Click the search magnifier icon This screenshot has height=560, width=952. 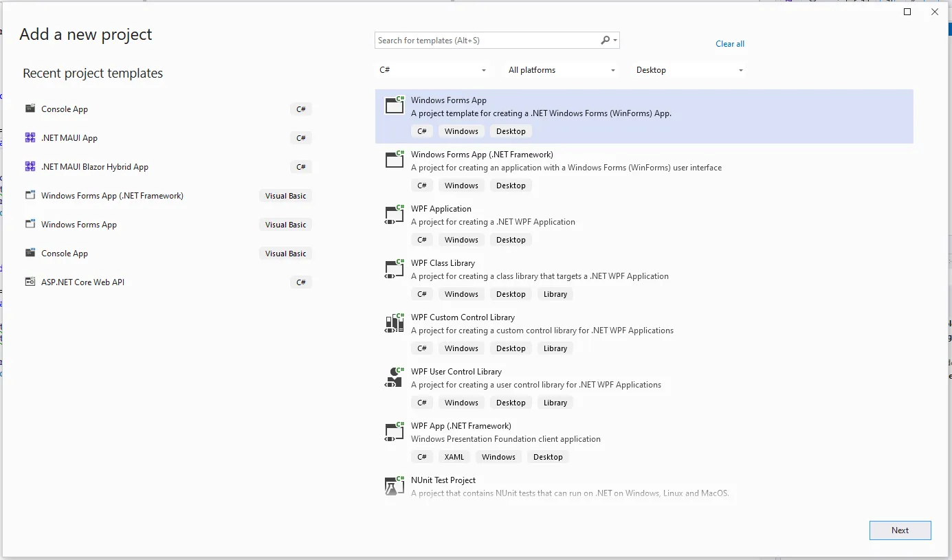click(x=606, y=41)
